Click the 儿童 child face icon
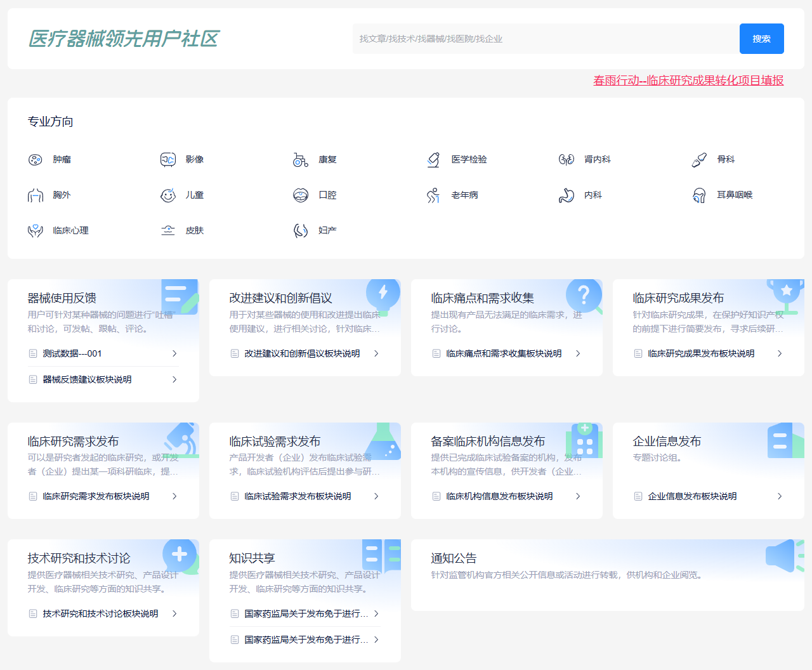The height and width of the screenshot is (670, 812). tap(167, 195)
